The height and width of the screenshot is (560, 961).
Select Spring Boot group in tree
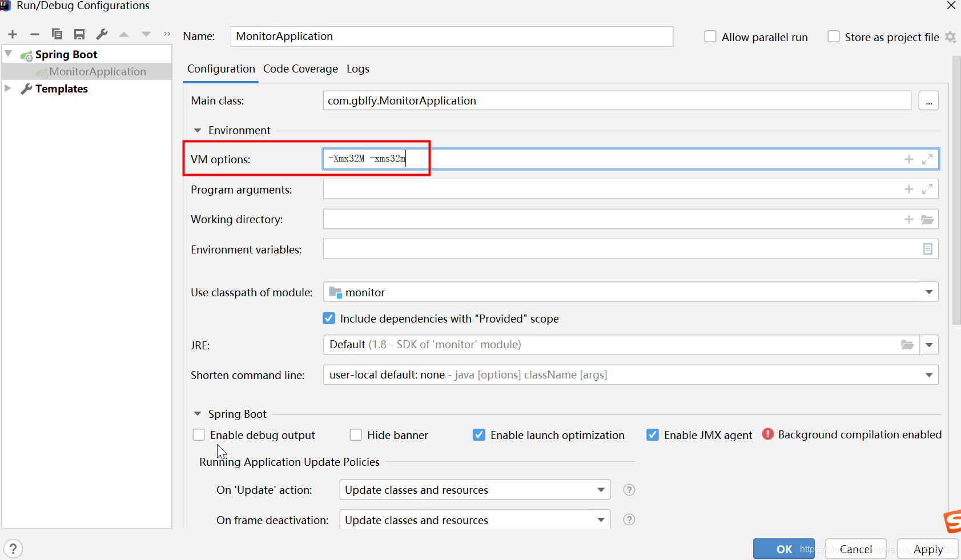pos(66,54)
